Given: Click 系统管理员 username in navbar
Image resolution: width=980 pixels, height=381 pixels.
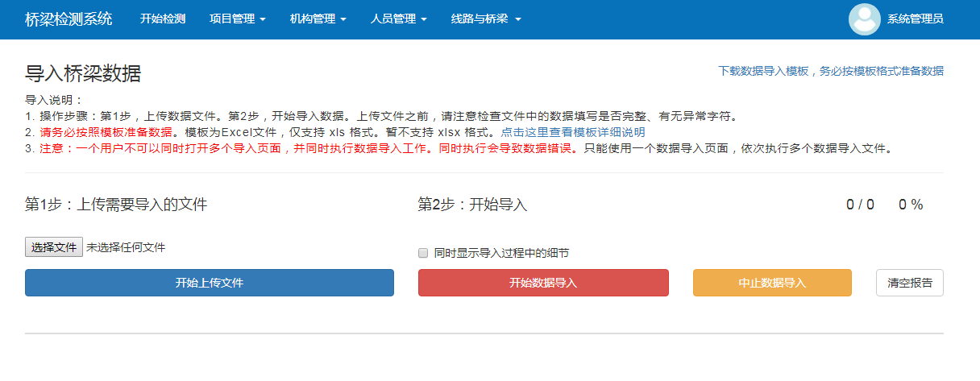Looking at the screenshot, I should (916, 19).
